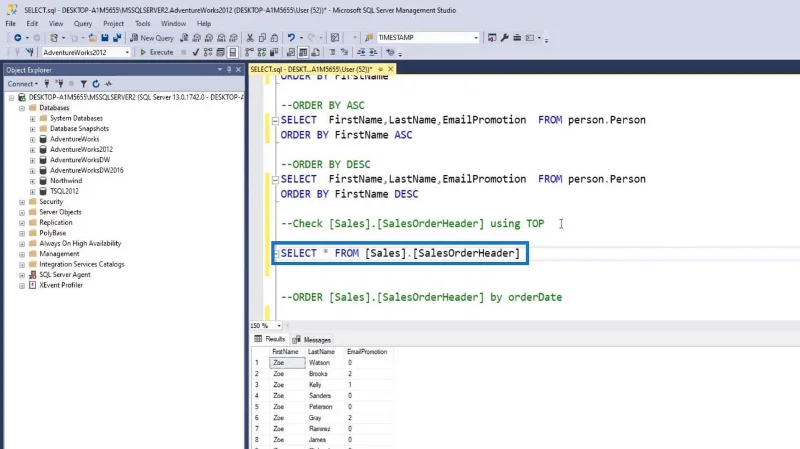Click the Copy icon in toolbar

coord(262,38)
